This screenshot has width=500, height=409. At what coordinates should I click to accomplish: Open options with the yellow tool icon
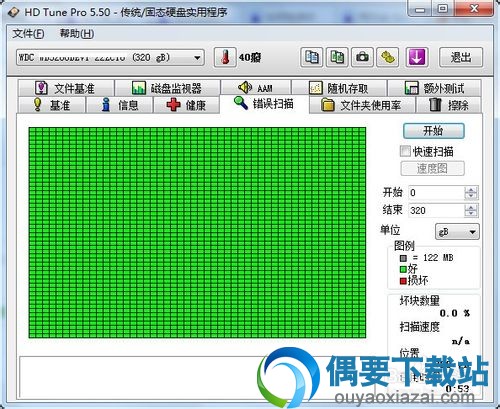point(388,57)
